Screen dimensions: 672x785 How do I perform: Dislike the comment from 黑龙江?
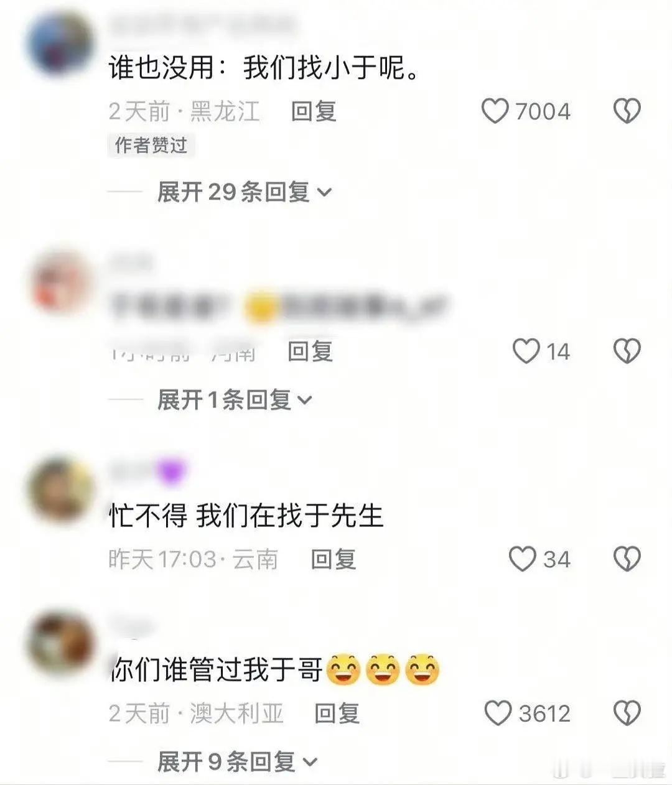coord(627,111)
